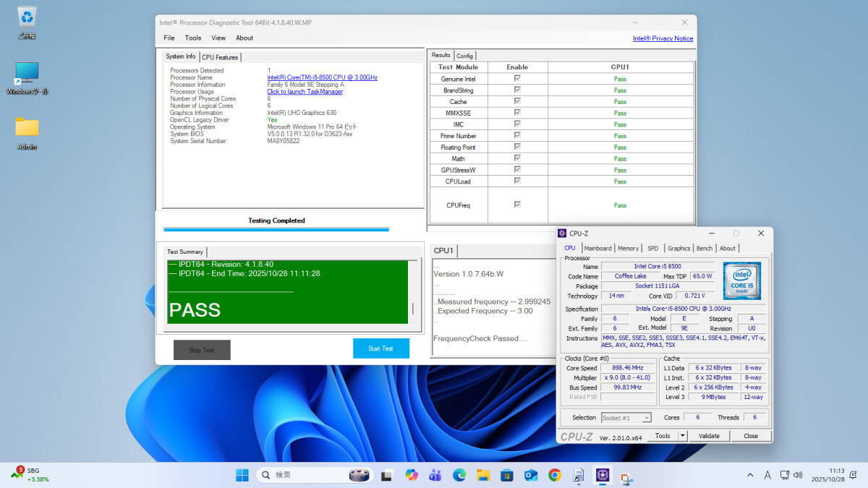Open the Tools dropdown arrow in CPU-Z

(x=682, y=436)
